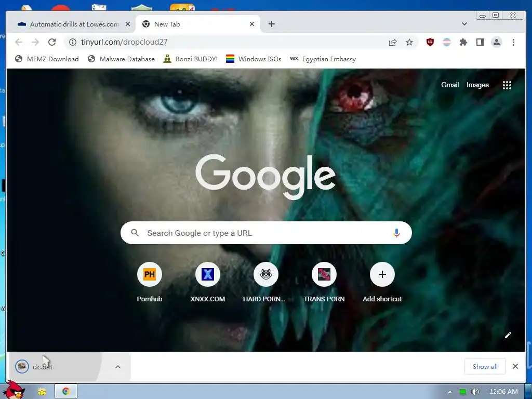Show hidden system tray icons

(450, 392)
